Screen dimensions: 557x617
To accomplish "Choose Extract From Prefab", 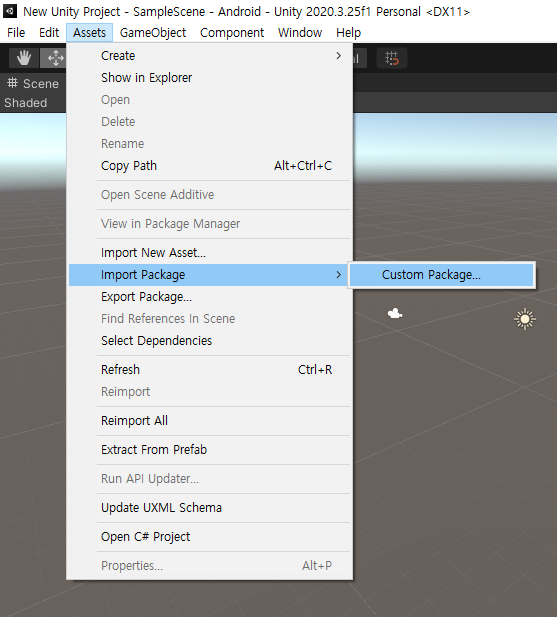I will [x=210, y=450].
